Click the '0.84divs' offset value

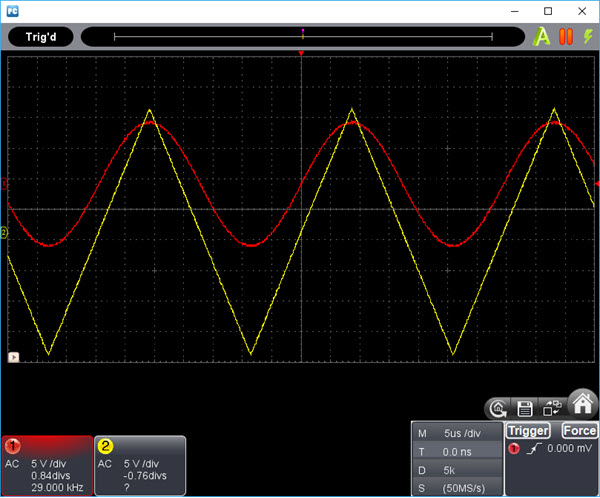click(x=51, y=476)
